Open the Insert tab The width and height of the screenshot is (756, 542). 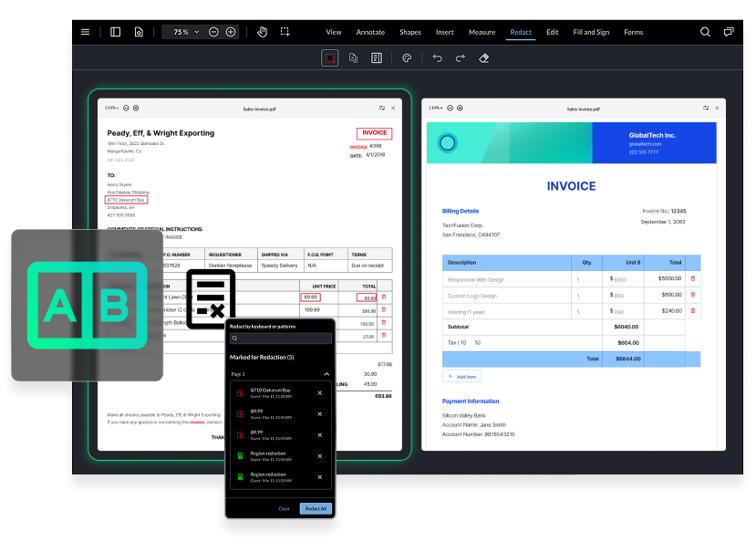pyautogui.click(x=444, y=32)
